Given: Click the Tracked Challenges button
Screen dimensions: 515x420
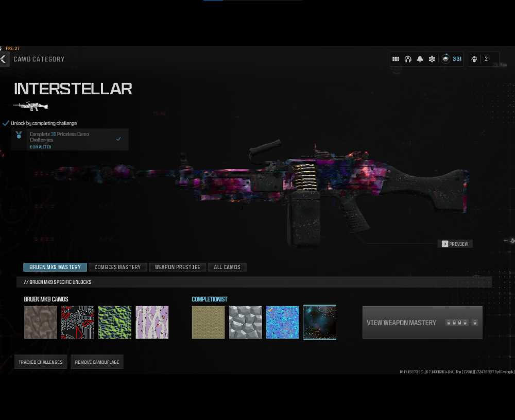Looking at the screenshot, I should 41,362.
